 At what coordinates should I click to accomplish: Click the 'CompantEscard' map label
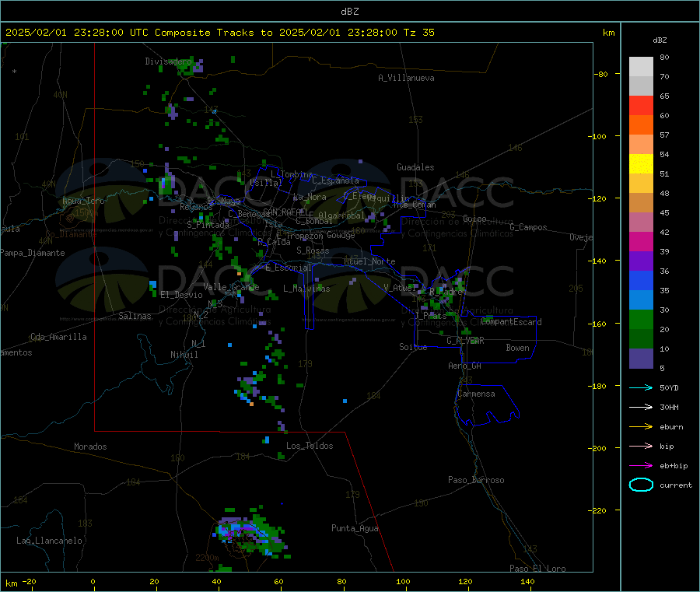tap(512, 322)
